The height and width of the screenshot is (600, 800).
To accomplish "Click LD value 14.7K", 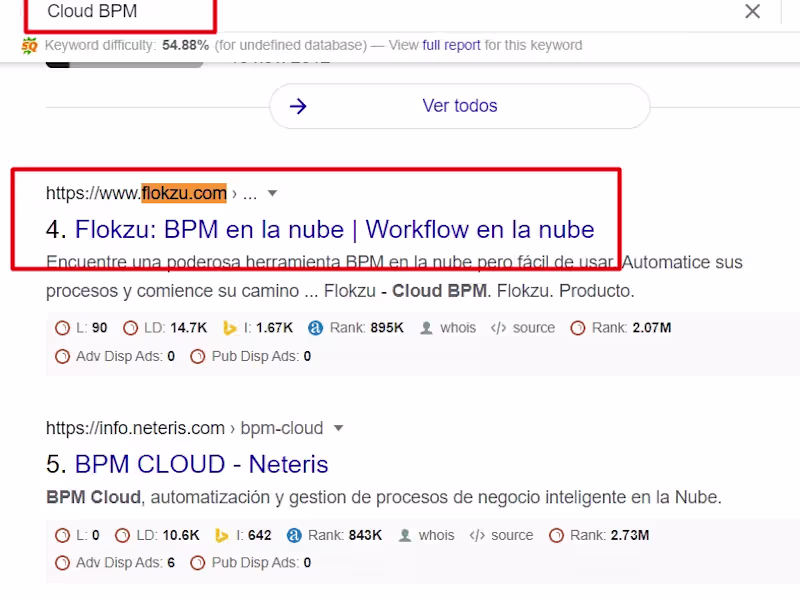I will pos(188,328).
